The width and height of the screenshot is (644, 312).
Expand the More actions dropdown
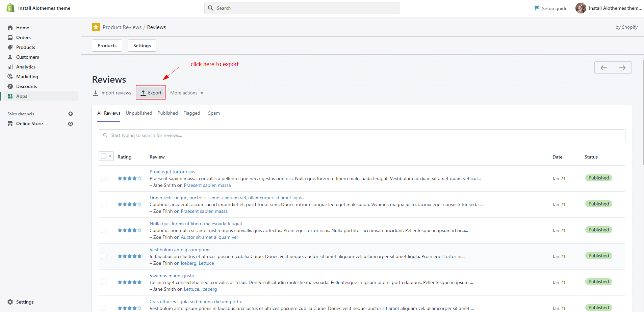pyautogui.click(x=187, y=93)
